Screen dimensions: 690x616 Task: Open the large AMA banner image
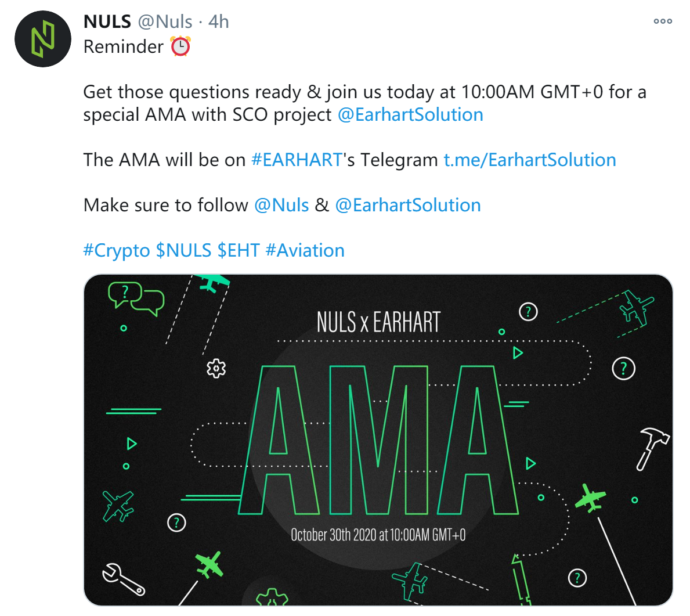(378, 440)
